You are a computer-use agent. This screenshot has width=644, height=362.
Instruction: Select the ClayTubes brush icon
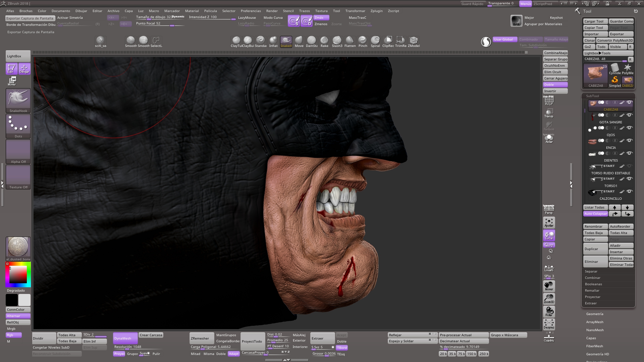coord(236,42)
